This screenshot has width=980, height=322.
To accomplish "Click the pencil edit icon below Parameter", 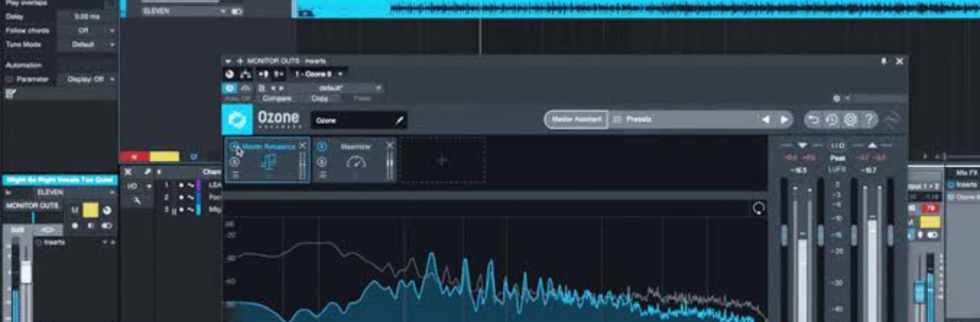I will tap(10, 94).
